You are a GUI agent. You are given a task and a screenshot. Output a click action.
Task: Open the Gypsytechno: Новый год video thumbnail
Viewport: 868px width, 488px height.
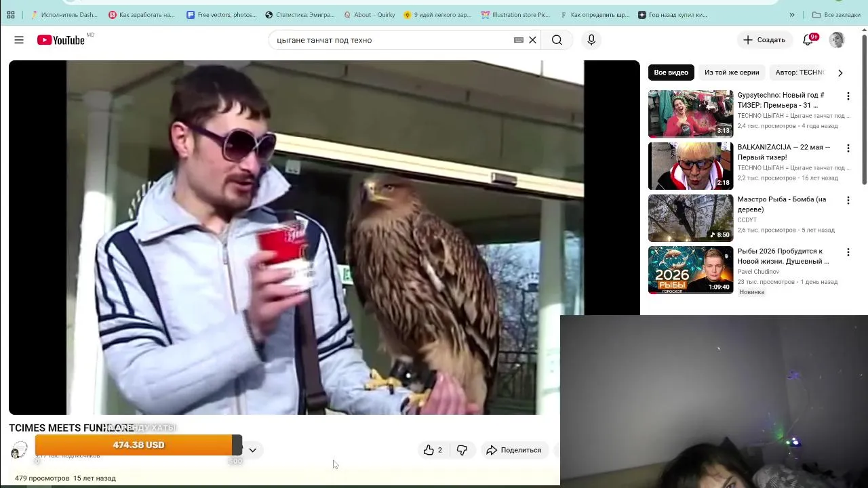[x=690, y=114]
